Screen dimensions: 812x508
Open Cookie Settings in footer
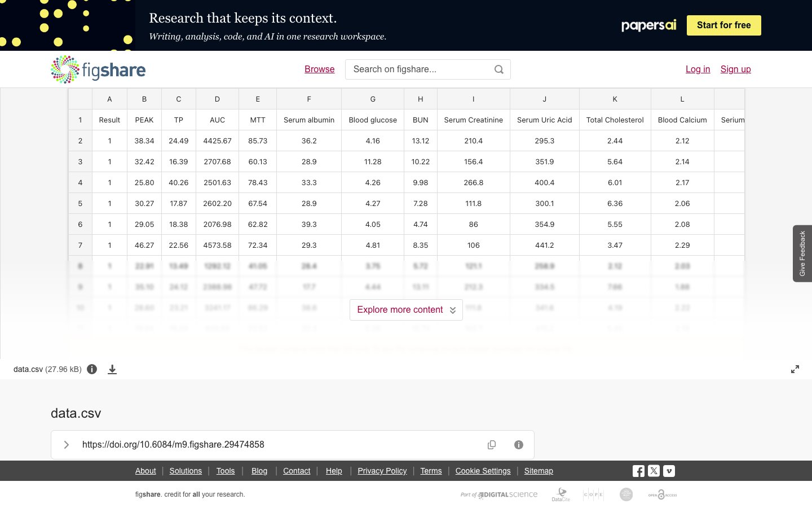(483, 471)
